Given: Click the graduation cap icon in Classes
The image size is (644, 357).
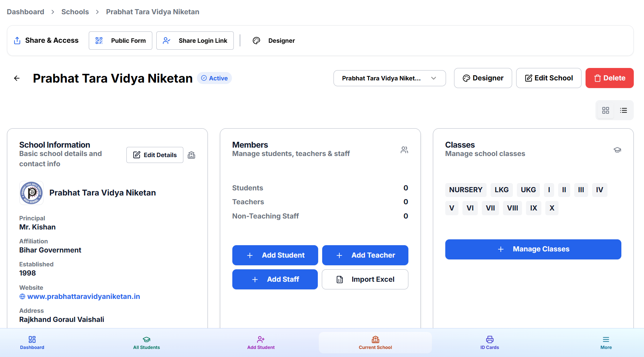Looking at the screenshot, I should (x=617, y=150).
